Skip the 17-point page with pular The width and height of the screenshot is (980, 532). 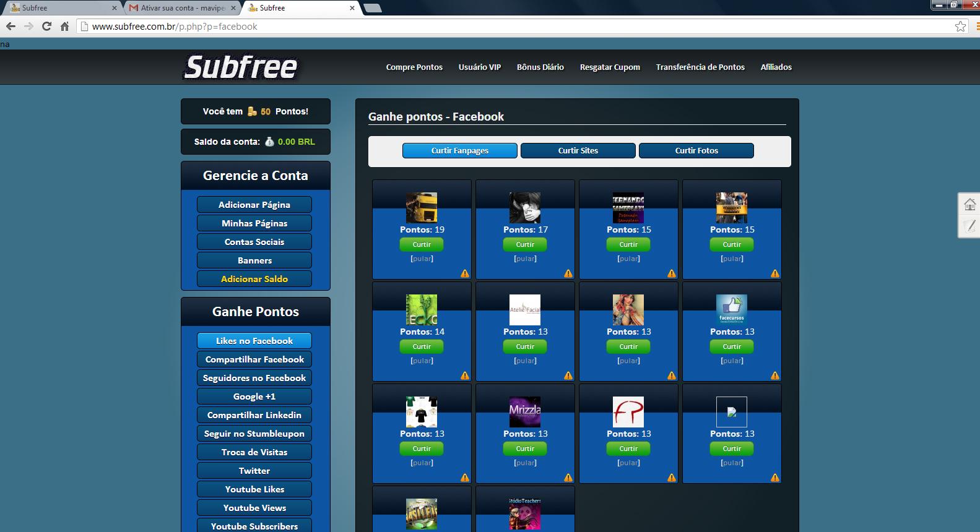pos(525,259)
